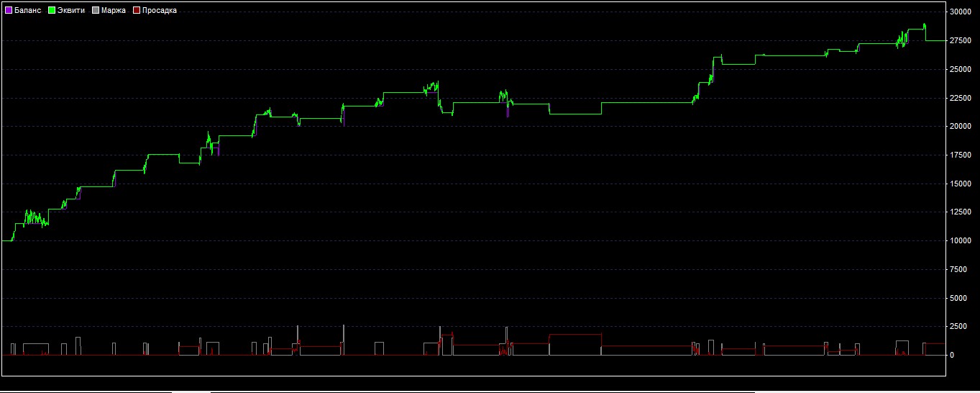Screen dimensions: 980x393
Task: Click the 0 label at axis bottom
Action: point(952,356)
